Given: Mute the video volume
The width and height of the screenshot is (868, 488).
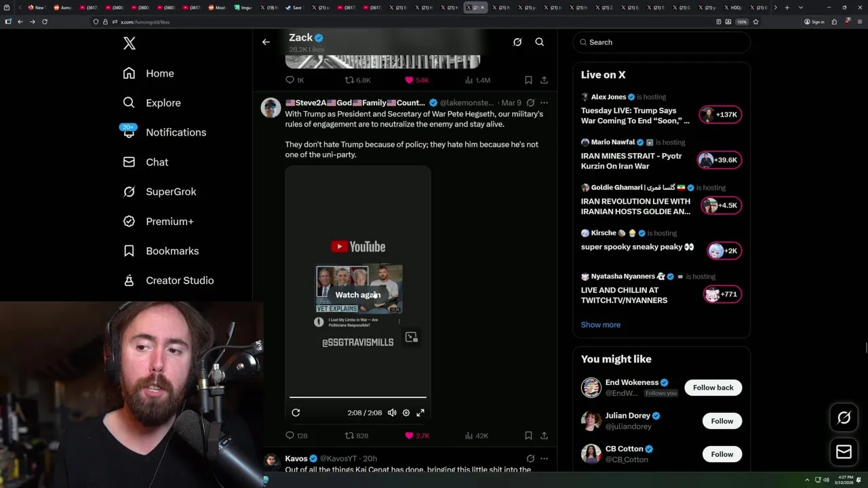Looking at the screenshot, I should (x=392, y=413).
